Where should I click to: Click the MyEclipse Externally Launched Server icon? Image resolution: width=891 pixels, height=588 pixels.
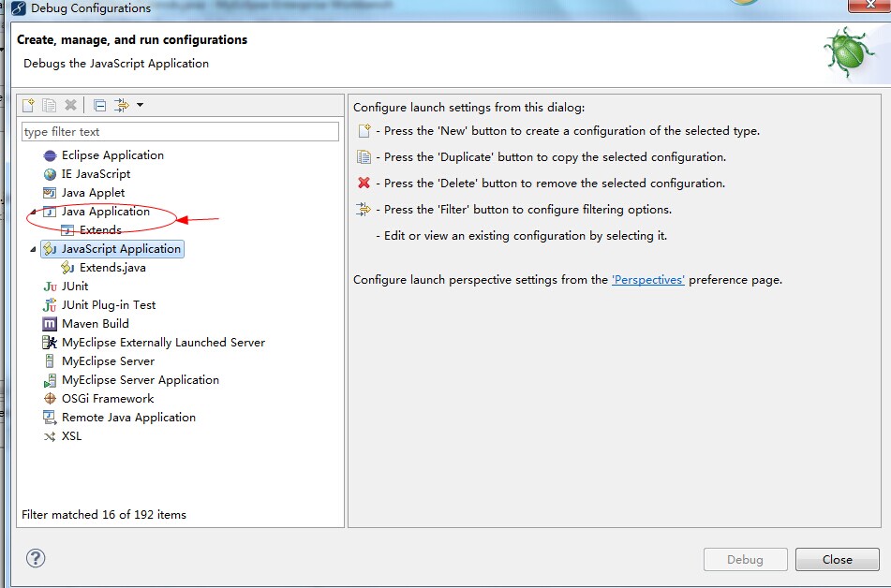tap(50, 343)
